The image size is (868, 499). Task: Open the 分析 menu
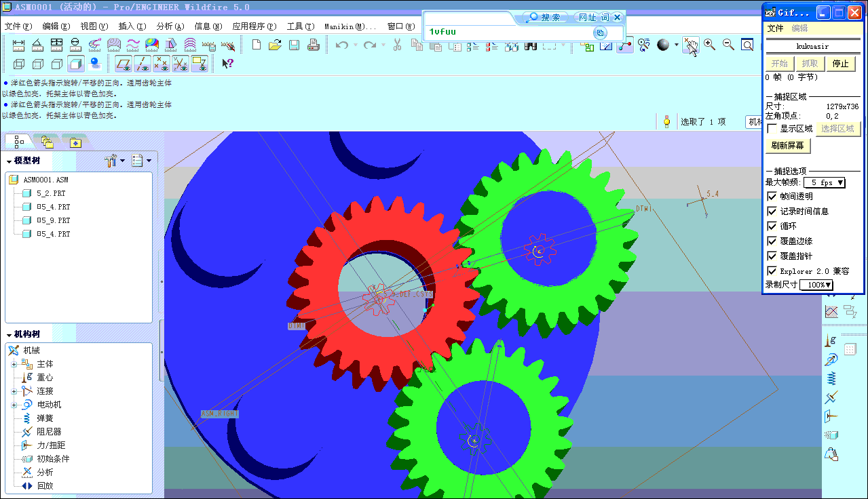point(170,26)
